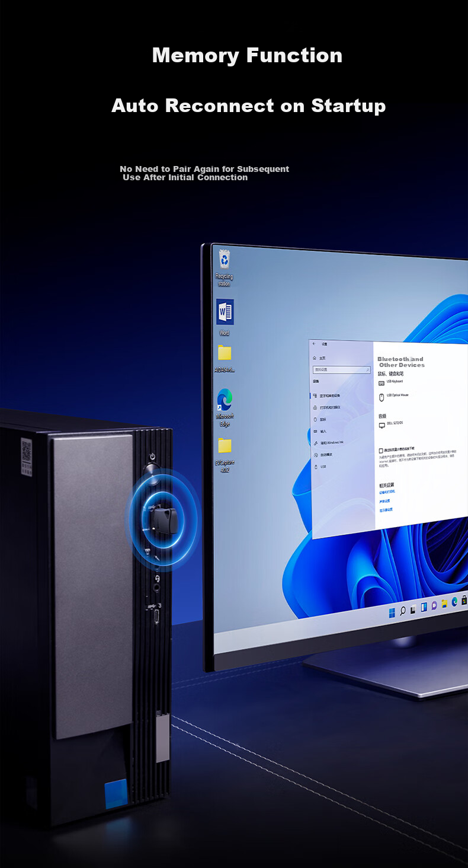This screenshot has height=868, width=468.
Task: Select the AutoPlay sidebar item
Action: coord(323,454)
